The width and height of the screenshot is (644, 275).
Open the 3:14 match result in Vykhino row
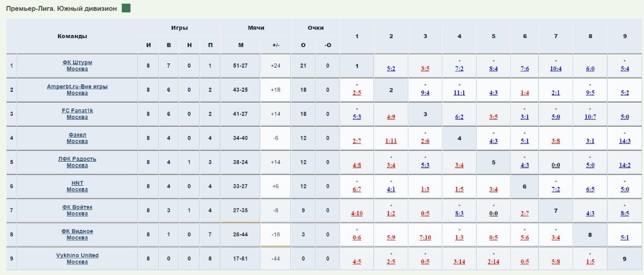[459, 262]
